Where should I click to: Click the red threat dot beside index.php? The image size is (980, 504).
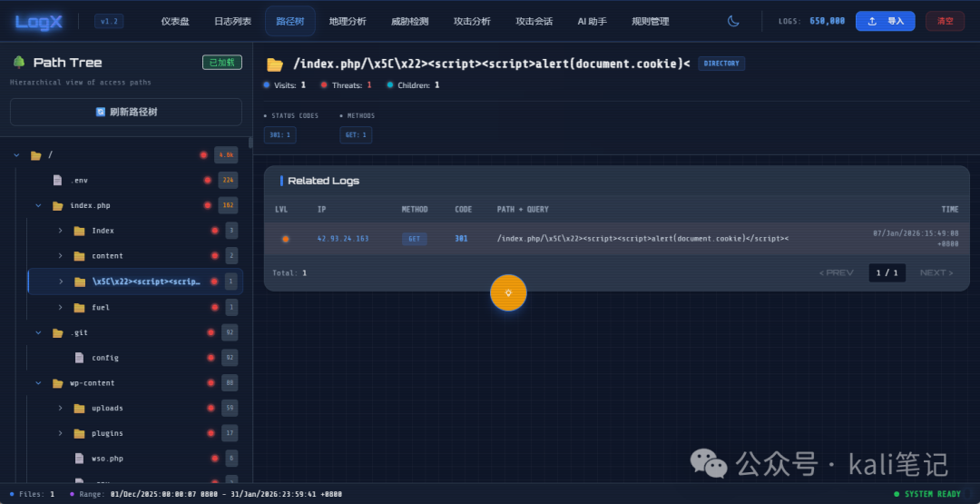208,205
